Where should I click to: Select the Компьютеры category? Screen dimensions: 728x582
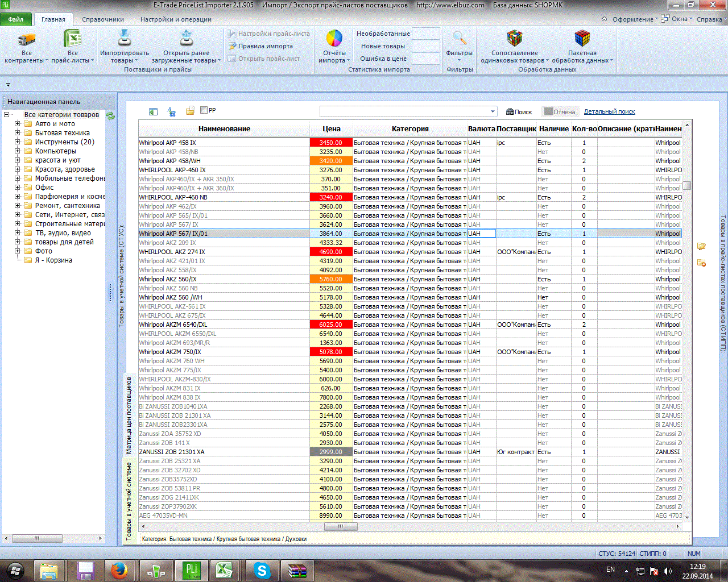55,151
